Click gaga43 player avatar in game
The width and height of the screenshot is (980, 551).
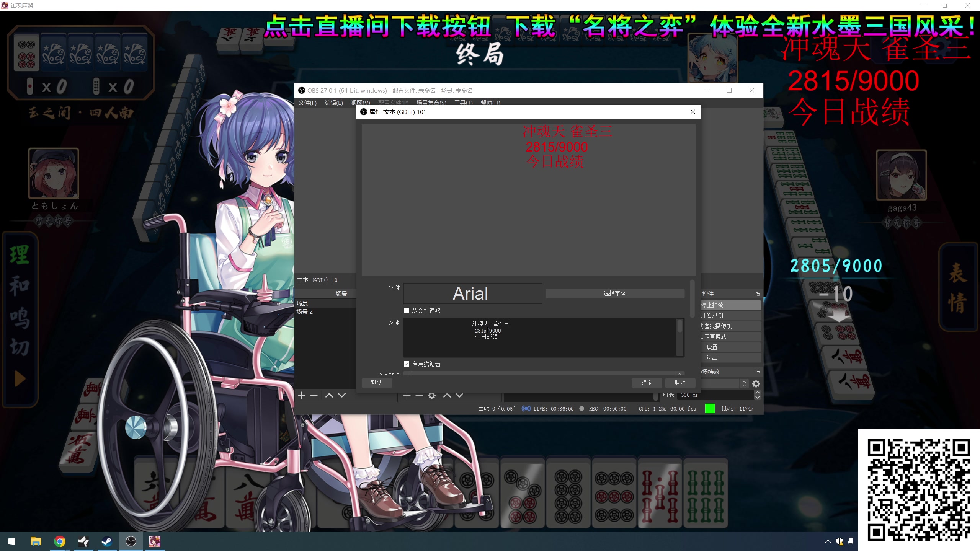[902, 175]
